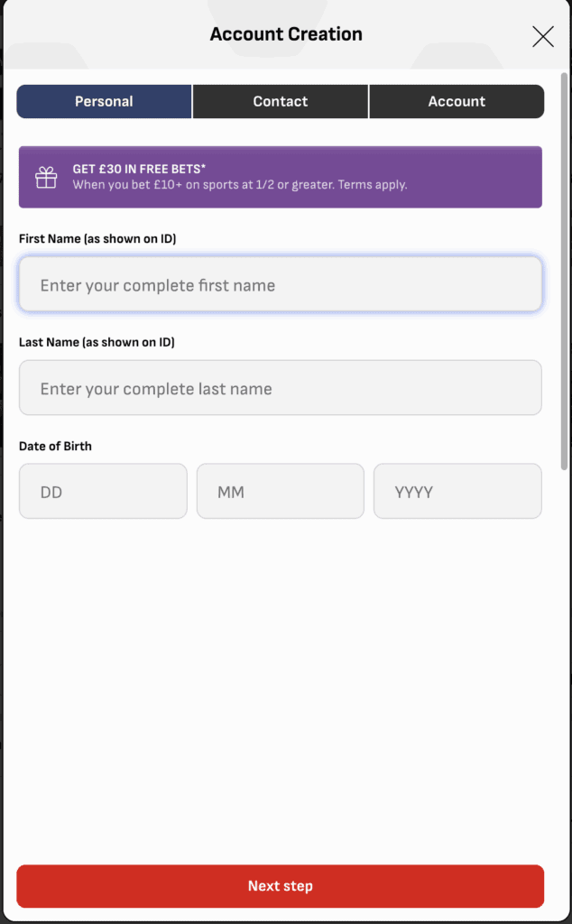This screenshot has height=924, width=572.
Task: Close the Account Creation dialog
Action: pyautogui.click(x=542, y=36)
